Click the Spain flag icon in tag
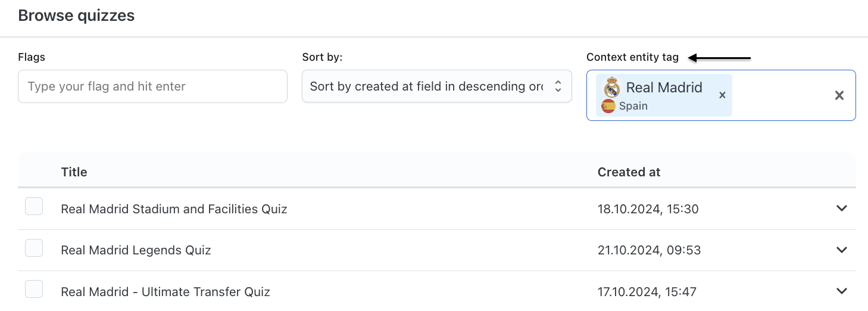The height and width of the screenshot is (311, 868). click(608, 107)
